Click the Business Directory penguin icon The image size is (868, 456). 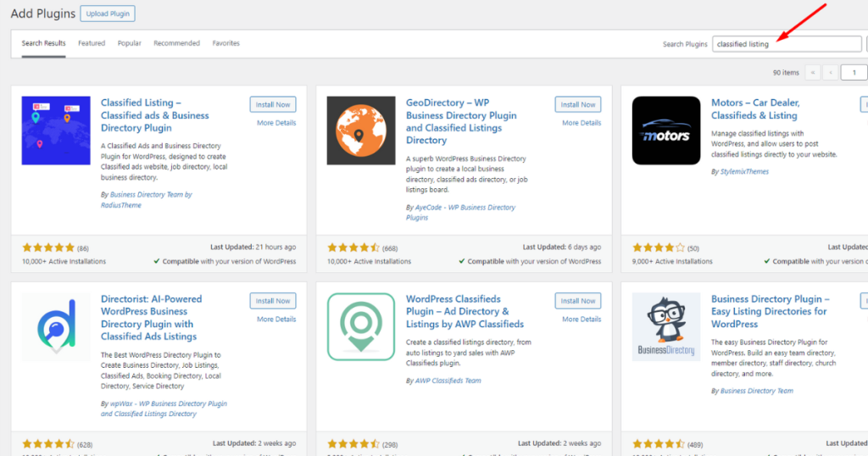click(x=666, y=327)
